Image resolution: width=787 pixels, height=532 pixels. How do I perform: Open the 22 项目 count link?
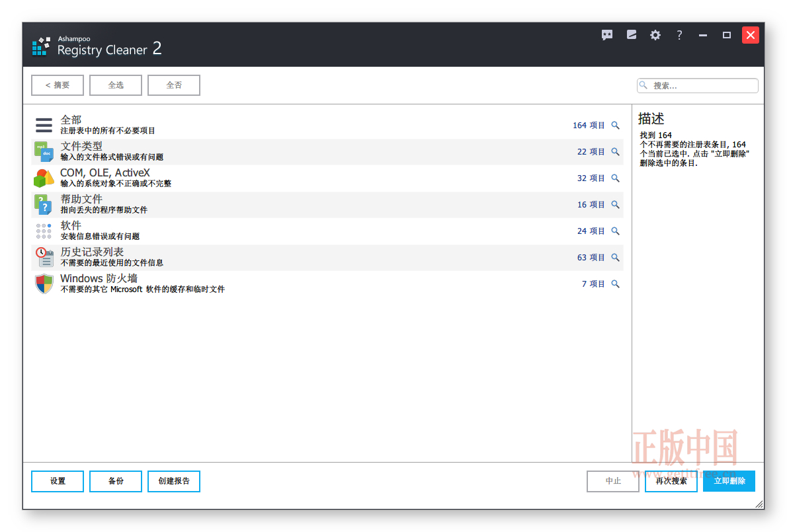(591, 151)
